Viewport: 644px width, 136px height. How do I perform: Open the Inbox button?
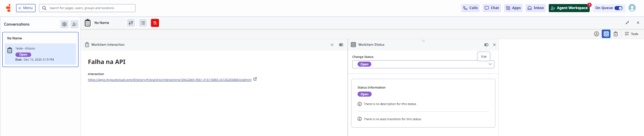tap(536, 8)
